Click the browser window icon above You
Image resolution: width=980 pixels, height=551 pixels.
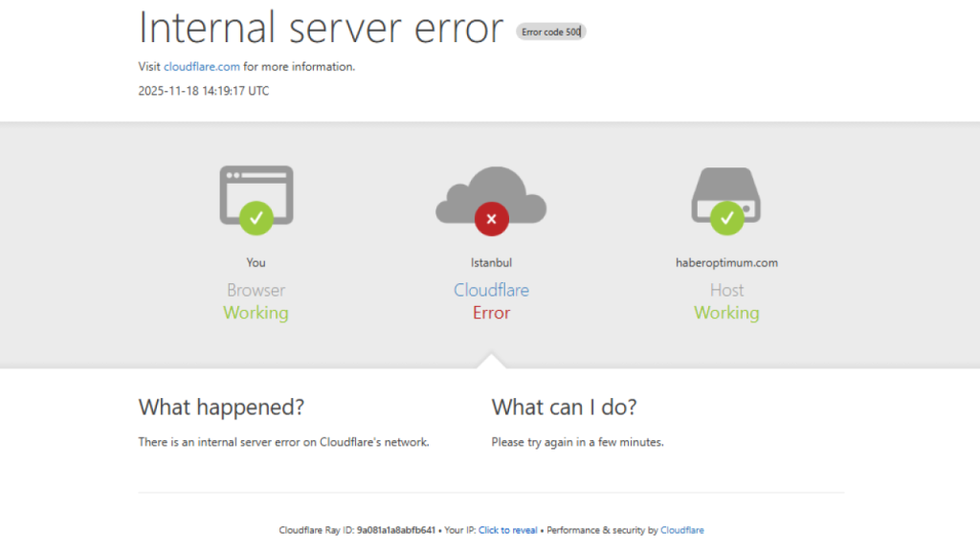tap(256, 187)
